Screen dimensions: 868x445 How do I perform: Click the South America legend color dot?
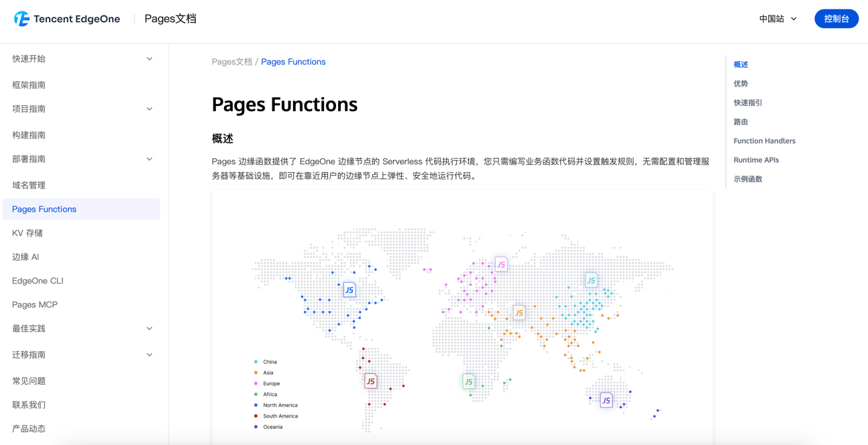click(256, 416)
